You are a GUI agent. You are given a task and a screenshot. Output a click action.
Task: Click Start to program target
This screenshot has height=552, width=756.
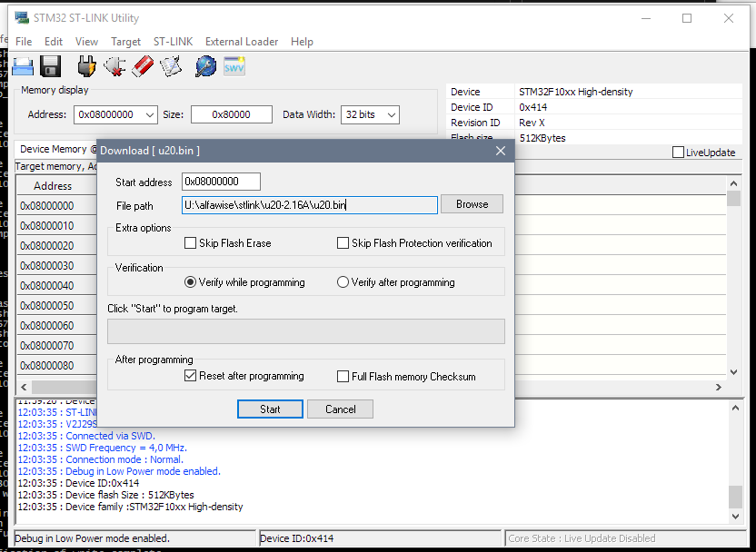point(270,409)
